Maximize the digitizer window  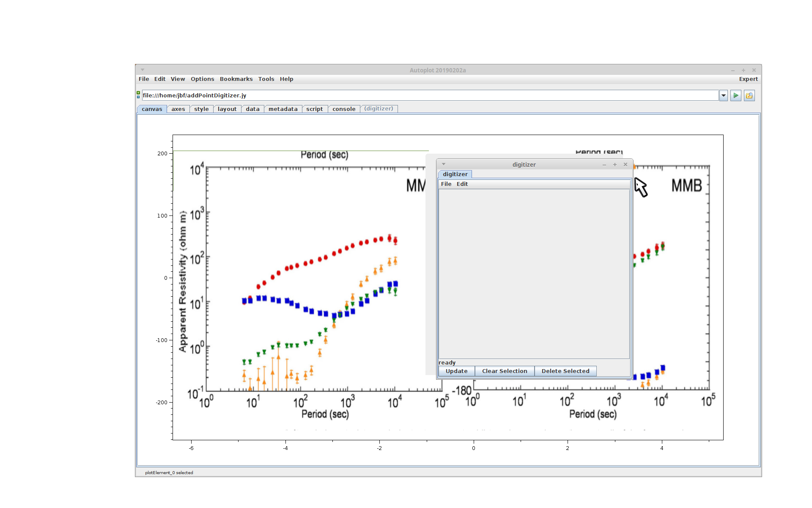click(615, 165)
